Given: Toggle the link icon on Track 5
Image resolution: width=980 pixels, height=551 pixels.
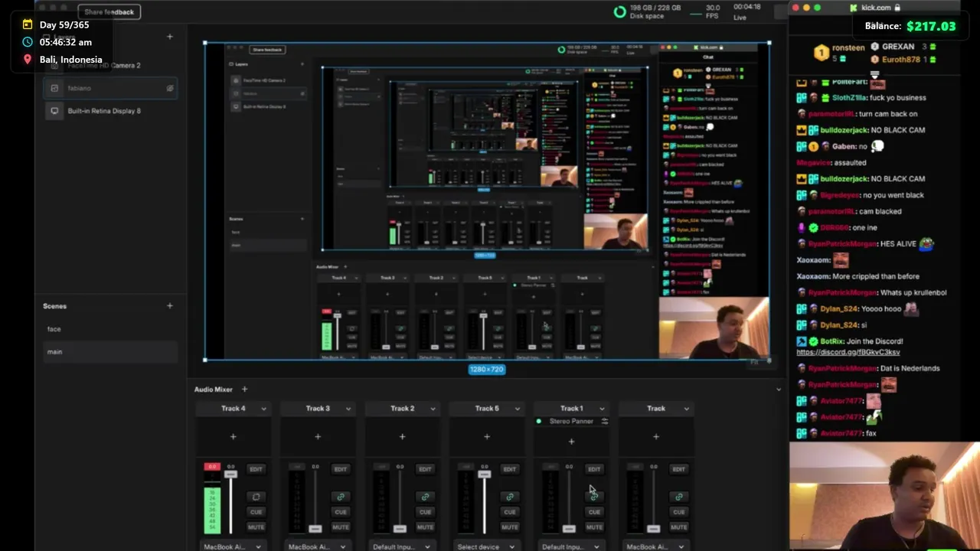Looking at the screenshot, I should tap(510, 497).
